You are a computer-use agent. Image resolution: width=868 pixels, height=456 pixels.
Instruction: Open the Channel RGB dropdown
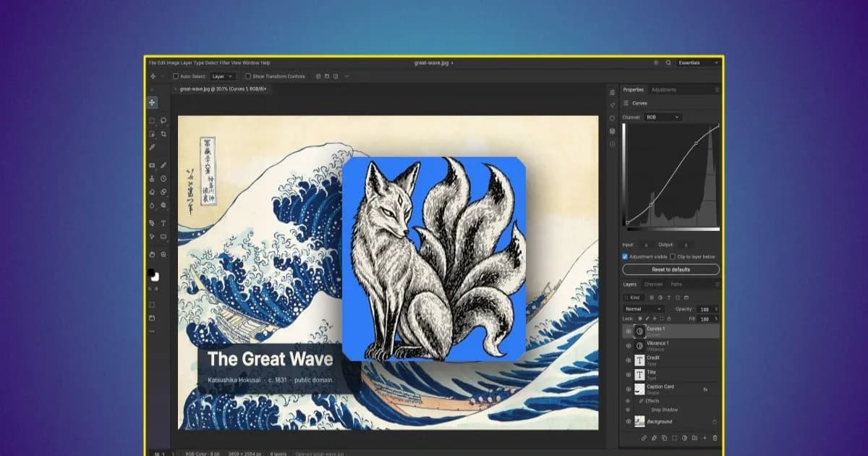pos(663,117)
